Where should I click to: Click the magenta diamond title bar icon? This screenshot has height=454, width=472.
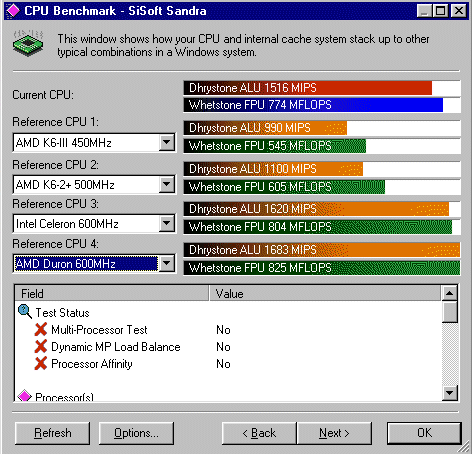(x=13, y=10)
